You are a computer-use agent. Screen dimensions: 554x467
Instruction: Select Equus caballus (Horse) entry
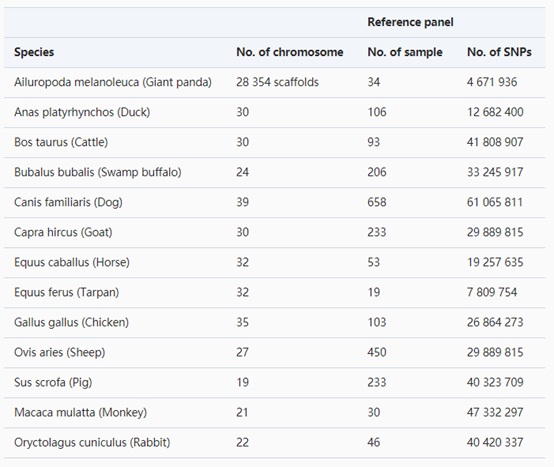72,262
